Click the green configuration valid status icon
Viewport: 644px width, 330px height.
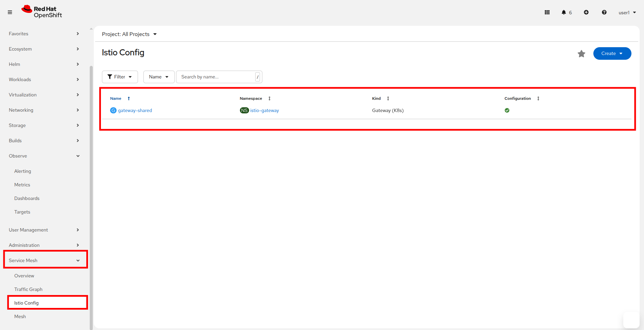coord(507,110)
